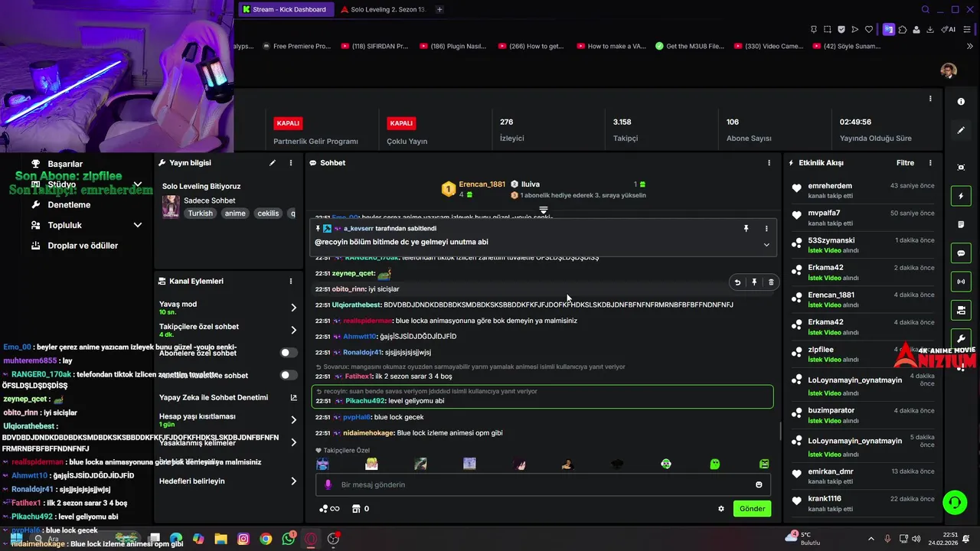This screenshot has height=551, width=980.
Task: Click the cekilis tag
Action: coord(268,214)
